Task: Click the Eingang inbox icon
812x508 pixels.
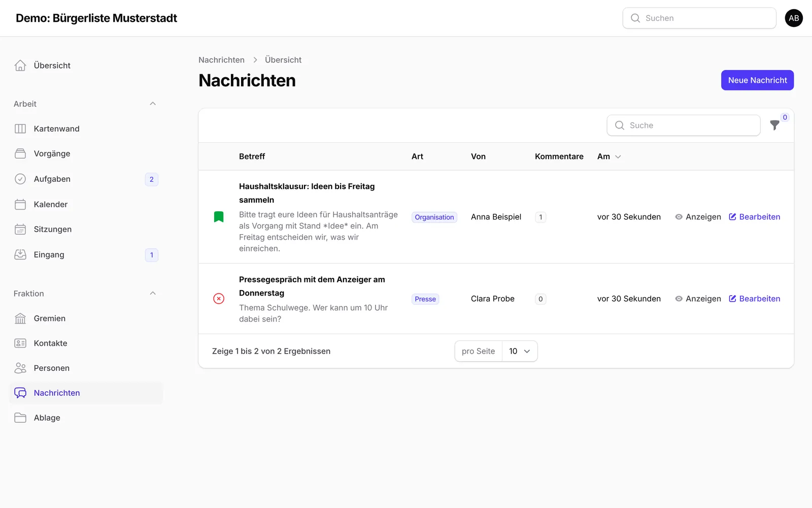Action: click(x=20, y=255)
